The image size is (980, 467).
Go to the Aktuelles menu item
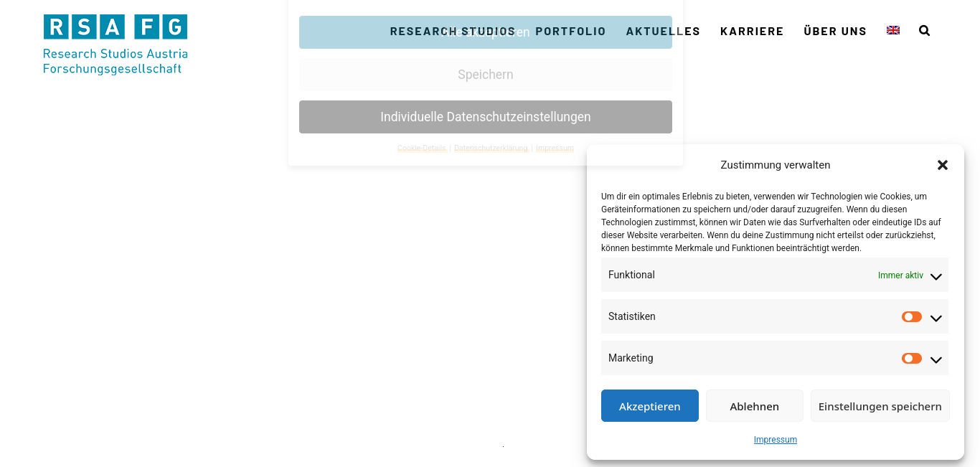(x=663, y=31)
